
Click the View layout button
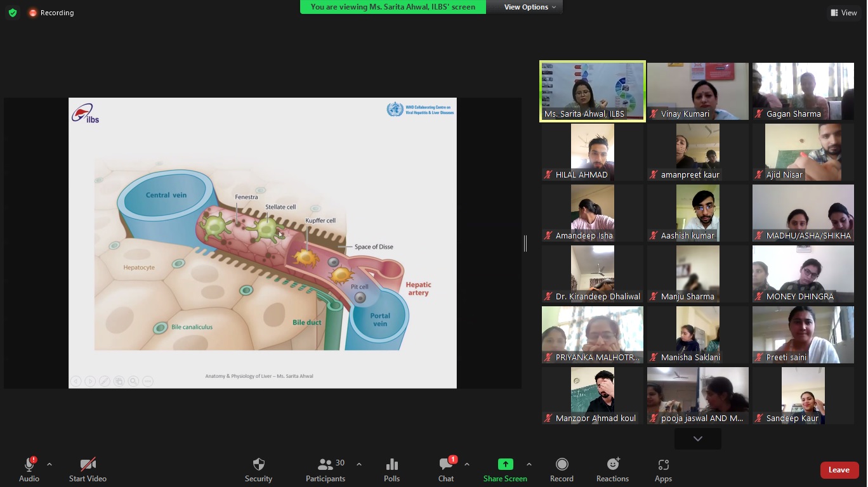point(843,13)
